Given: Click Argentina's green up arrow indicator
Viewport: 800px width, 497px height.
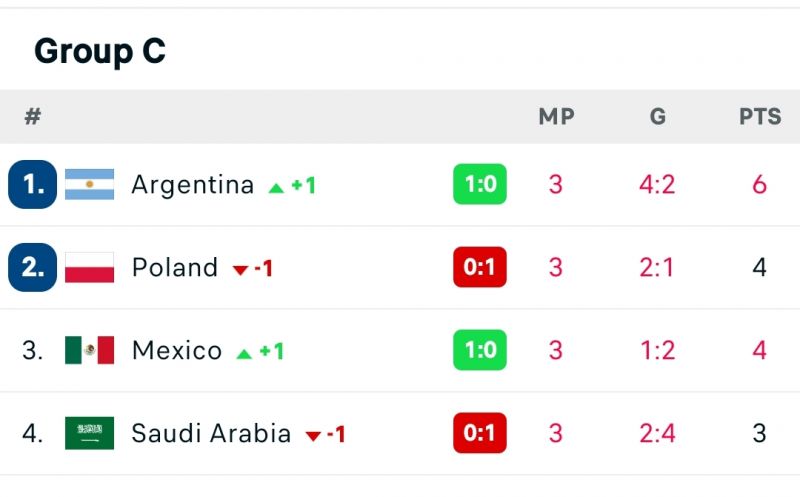Looking at the screenshot, I should pyautogui.click(x=276, y=188).
